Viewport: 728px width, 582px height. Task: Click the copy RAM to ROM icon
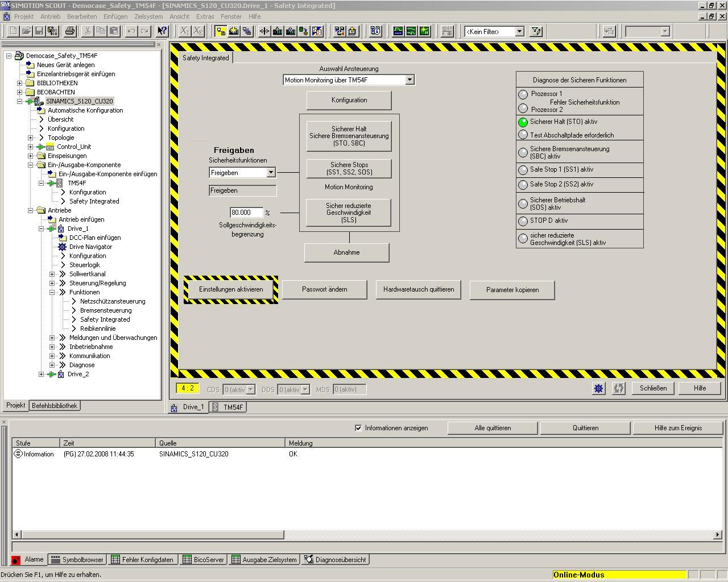tap(304, 31)
